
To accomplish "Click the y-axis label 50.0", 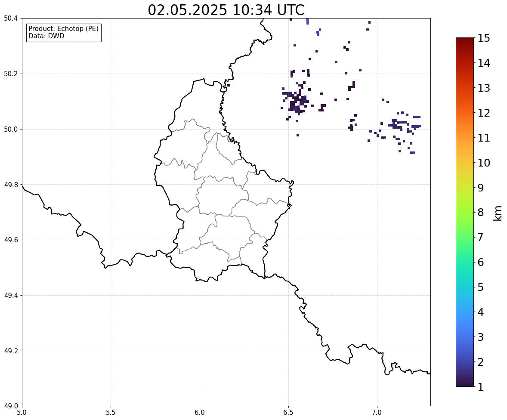I will (11, 130).
